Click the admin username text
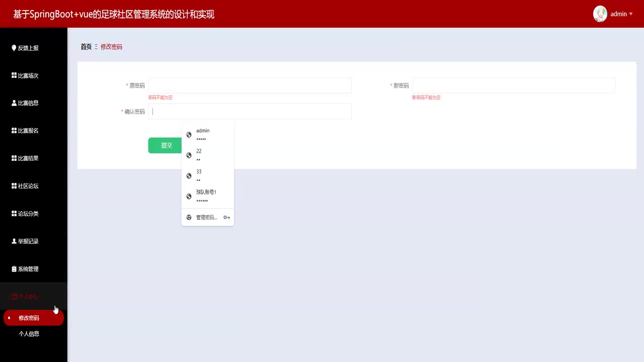 tap(618, 14)
